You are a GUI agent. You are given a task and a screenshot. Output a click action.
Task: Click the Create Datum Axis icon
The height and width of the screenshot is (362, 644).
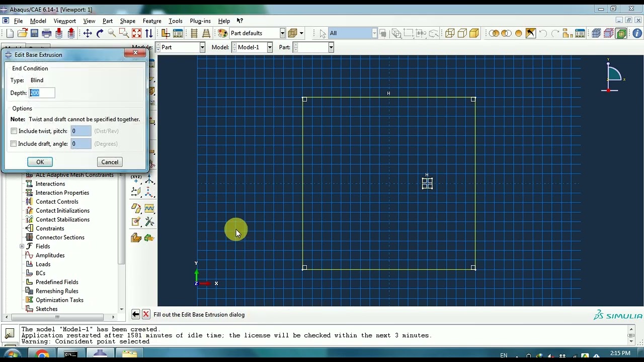(x=149, y=179)
